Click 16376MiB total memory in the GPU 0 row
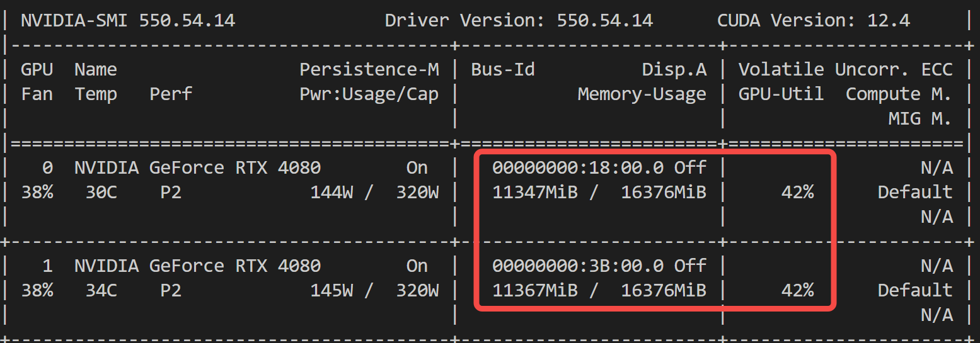The image size is (980, 343). point(664,192)
